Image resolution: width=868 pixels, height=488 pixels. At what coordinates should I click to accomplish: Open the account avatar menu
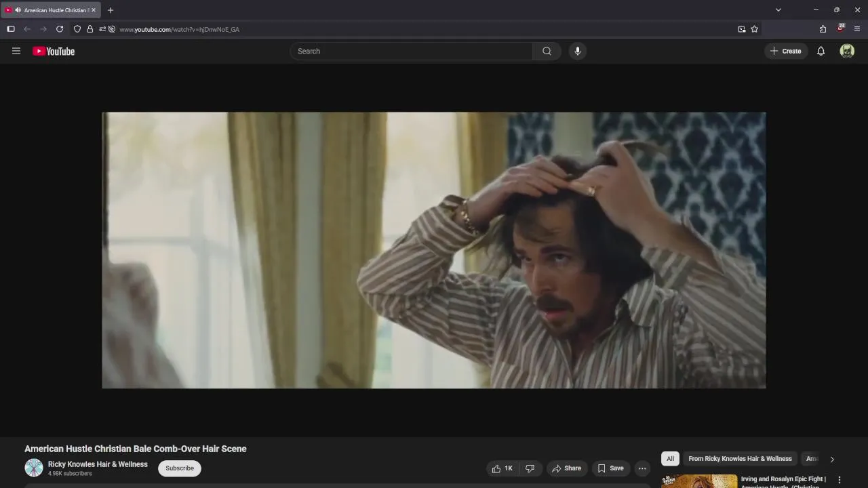[847, 52]
